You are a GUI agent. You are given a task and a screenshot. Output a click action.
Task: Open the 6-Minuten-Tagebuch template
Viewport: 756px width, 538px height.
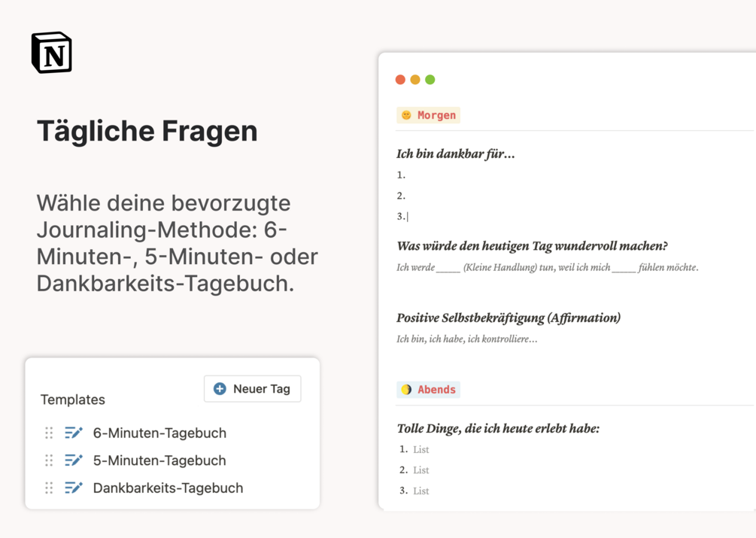coord(159,433)
